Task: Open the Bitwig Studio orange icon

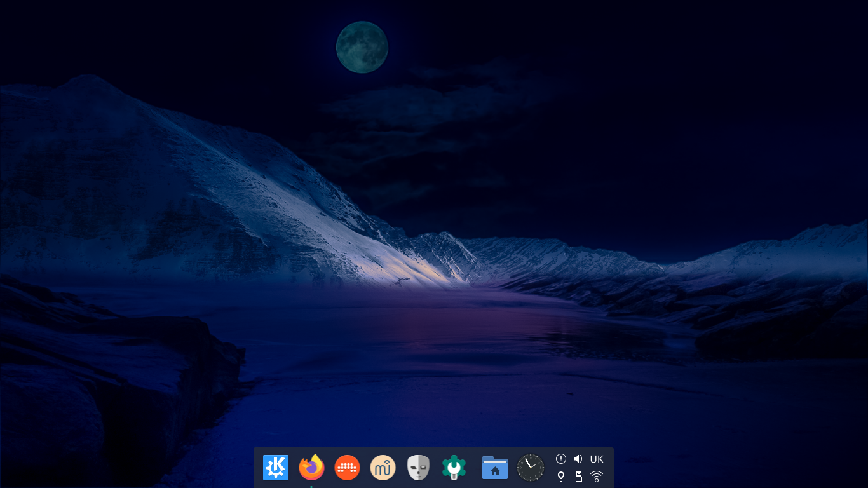Action: [347, 468]
